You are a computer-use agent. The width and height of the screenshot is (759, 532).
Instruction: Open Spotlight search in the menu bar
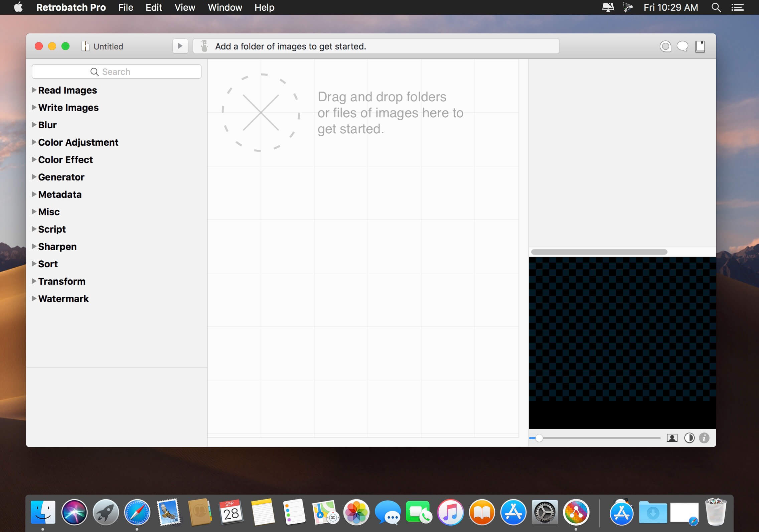716,7
